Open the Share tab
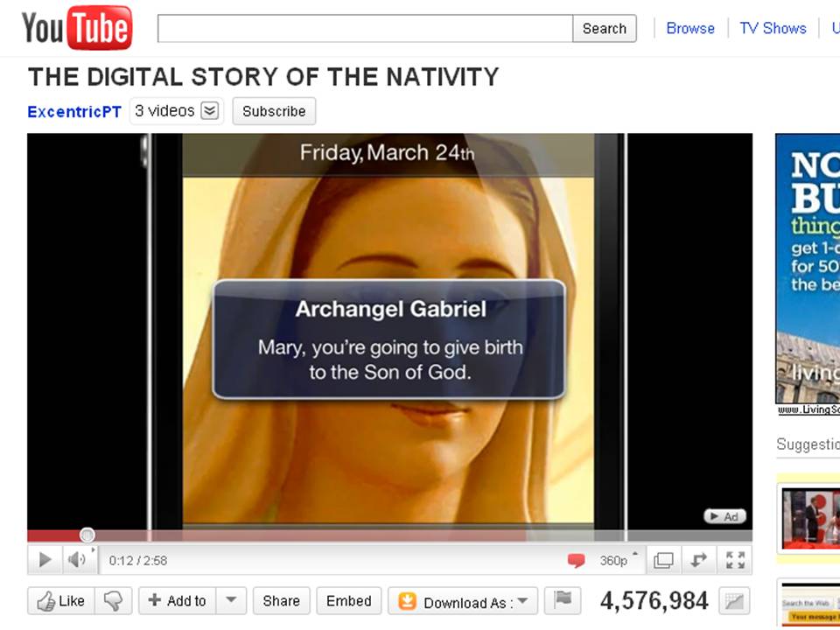Screen dimensions: 840x630 (281, 601)
